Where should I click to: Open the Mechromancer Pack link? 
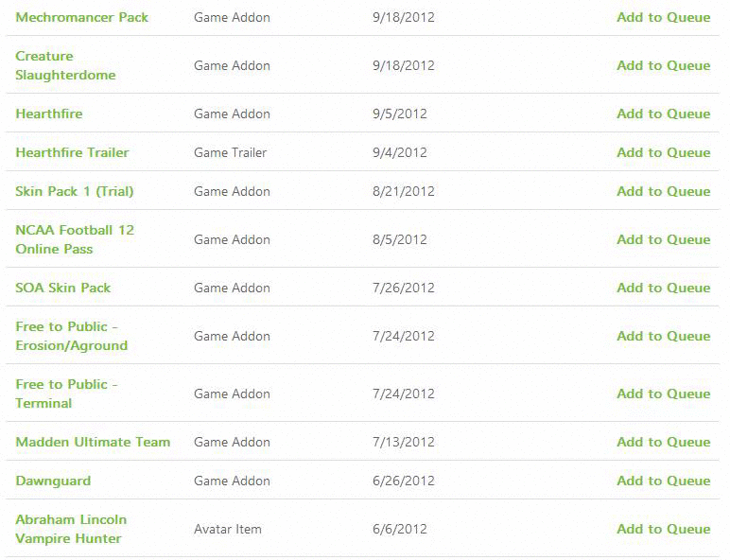81,17
